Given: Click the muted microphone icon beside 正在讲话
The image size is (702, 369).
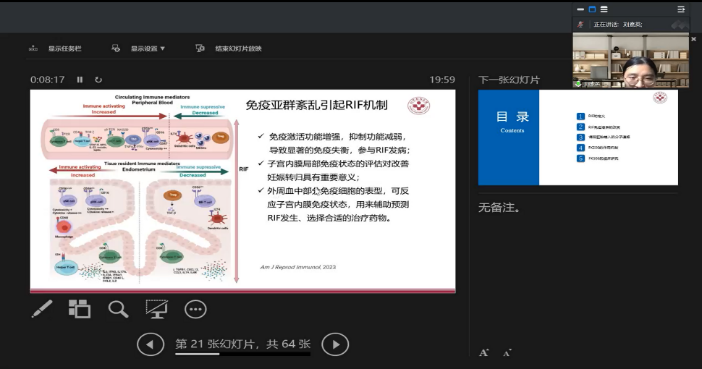Looking at the screenshot, I should (x=581, y=25).
